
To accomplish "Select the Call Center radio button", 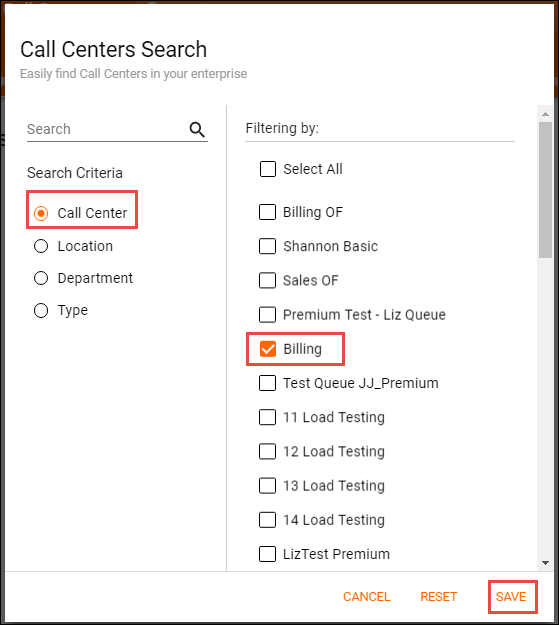I will point(41,213).
